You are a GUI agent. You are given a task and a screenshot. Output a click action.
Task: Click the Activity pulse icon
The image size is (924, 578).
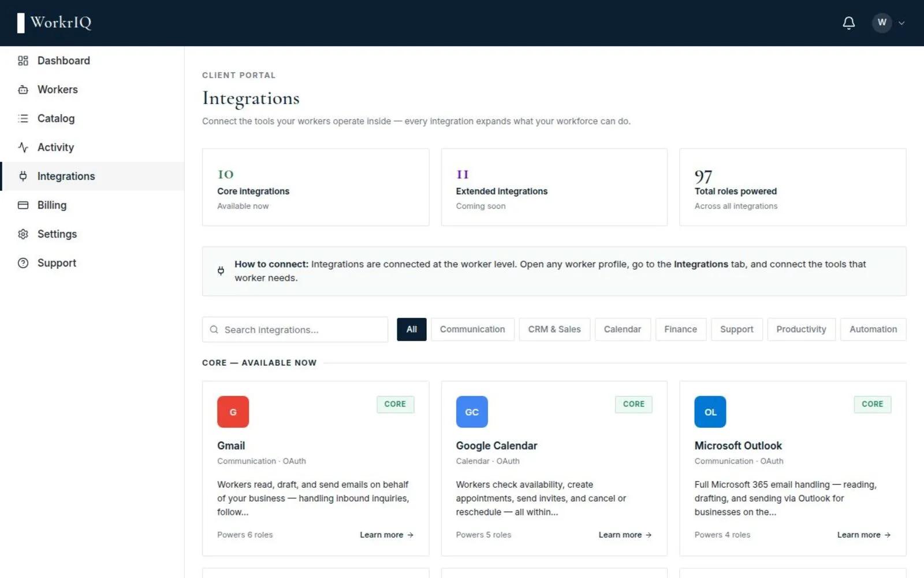pyautogui.click(x=23, y=147)
